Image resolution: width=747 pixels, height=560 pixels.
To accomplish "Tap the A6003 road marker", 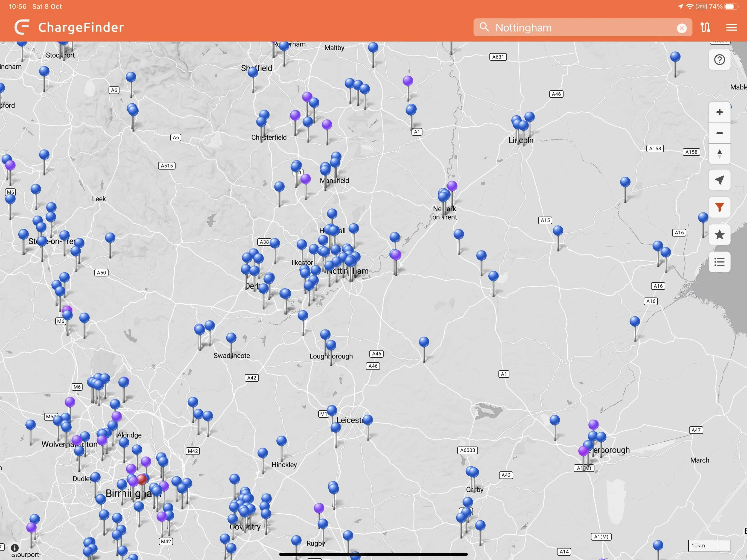I will tap(467, 450).
